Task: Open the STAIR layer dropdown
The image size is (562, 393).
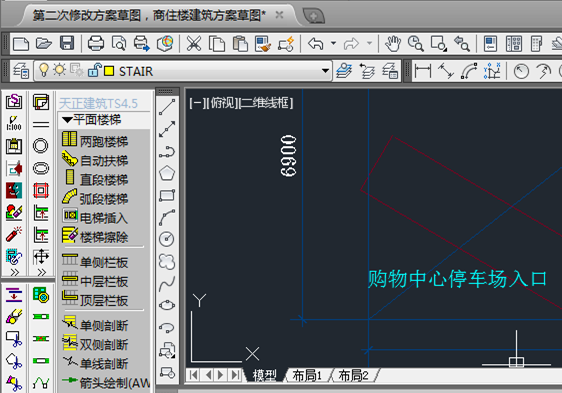Action: (325, 71)
